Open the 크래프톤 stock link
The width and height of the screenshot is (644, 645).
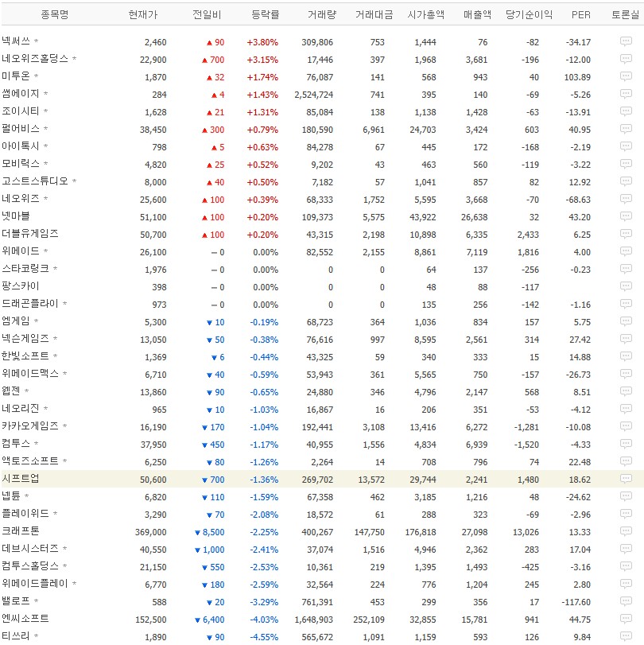(21, 530)
